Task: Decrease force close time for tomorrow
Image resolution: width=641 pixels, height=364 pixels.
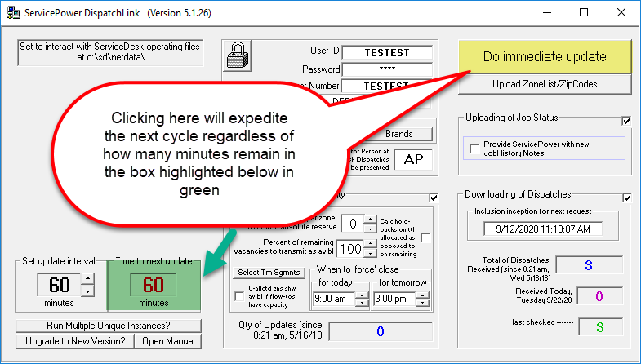Action: (x=422, y=303)
